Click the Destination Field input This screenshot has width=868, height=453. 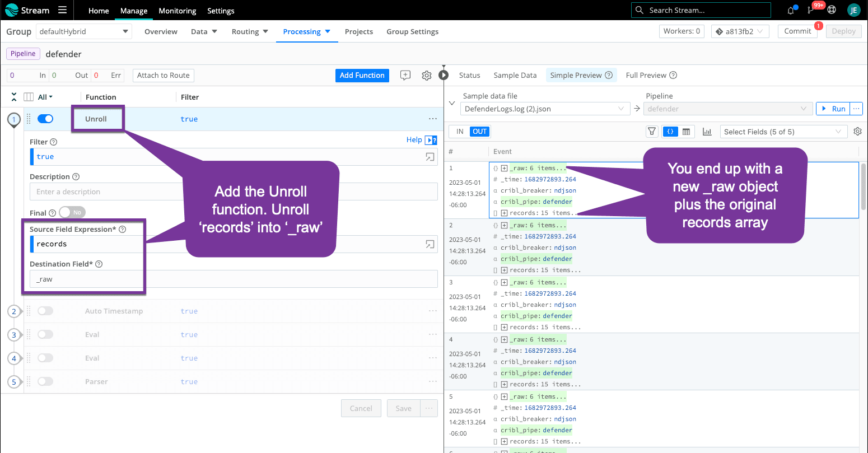pyautogui.click(x=234, y=279)
